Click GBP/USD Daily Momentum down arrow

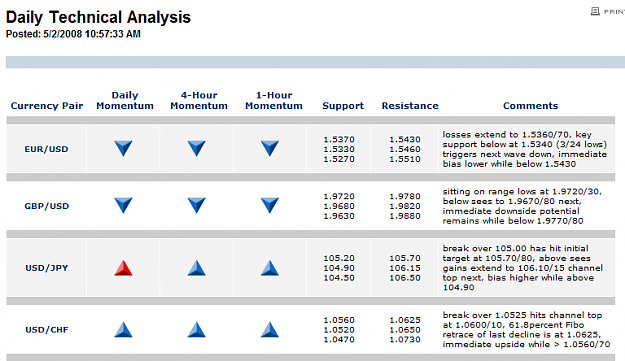123,205
